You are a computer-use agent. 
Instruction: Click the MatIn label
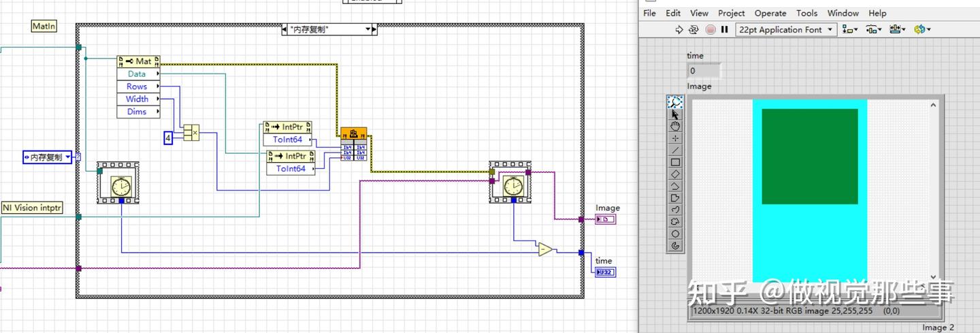point(44,27)
